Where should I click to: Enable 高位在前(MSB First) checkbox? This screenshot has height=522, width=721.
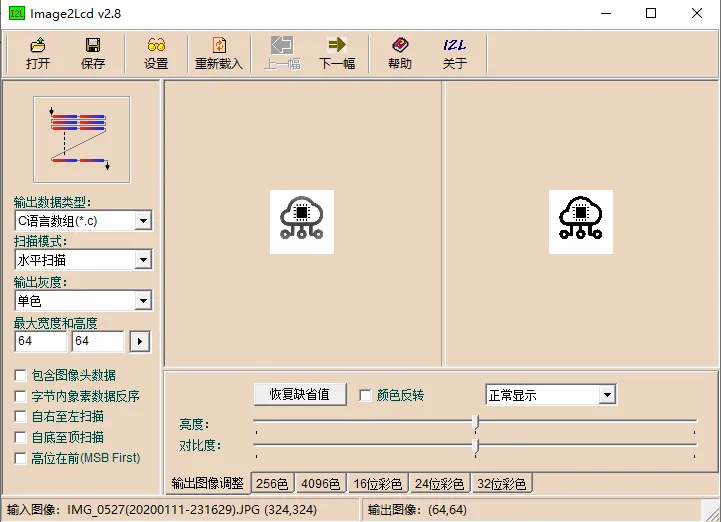pos(20,458)
